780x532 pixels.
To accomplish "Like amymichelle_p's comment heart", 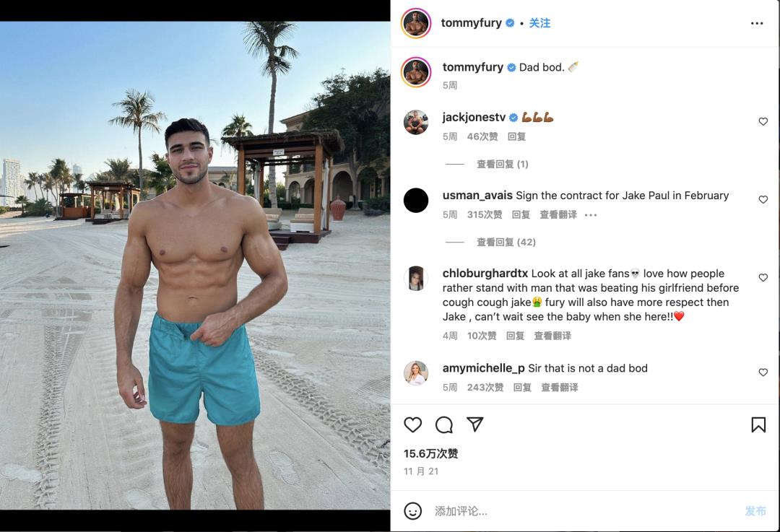I will tap(763, 372).
